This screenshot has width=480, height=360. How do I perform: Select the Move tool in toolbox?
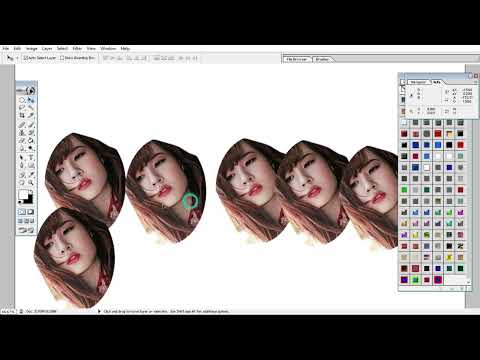31,100
